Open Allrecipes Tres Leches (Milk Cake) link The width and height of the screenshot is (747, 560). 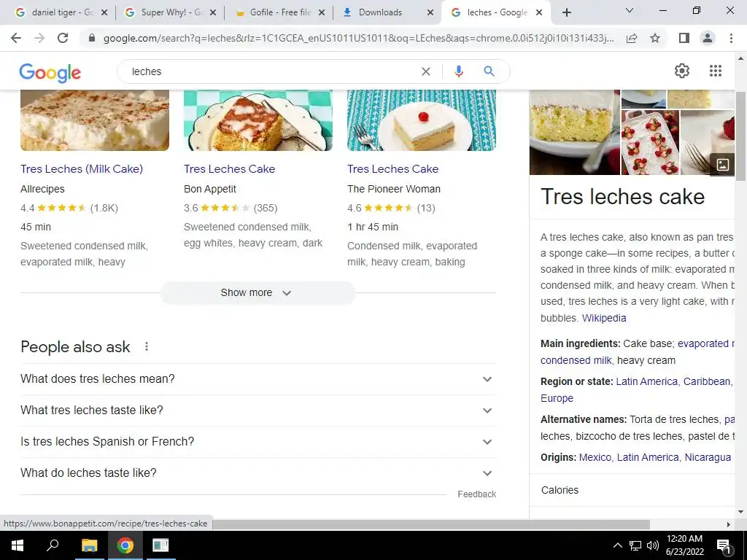[x=82, y=169]
